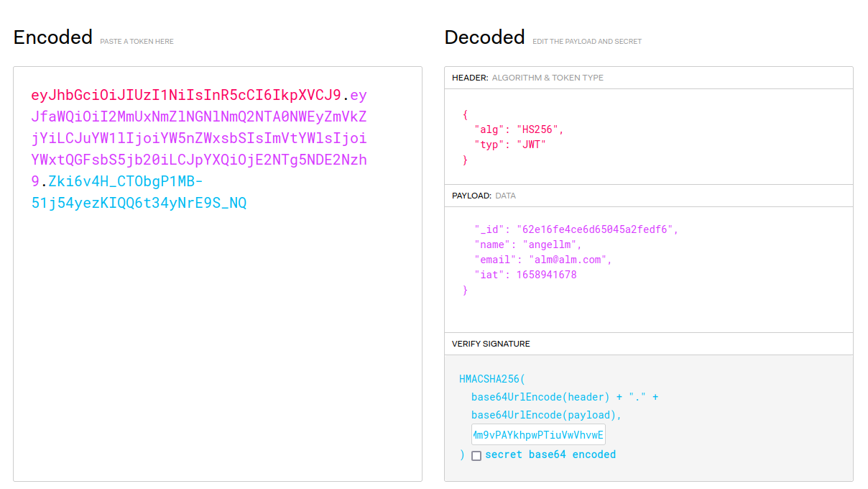This screenshot has height=489, width=868.
Task: Click the "Edit the payload and secret" hint
Action: (586, 42)
